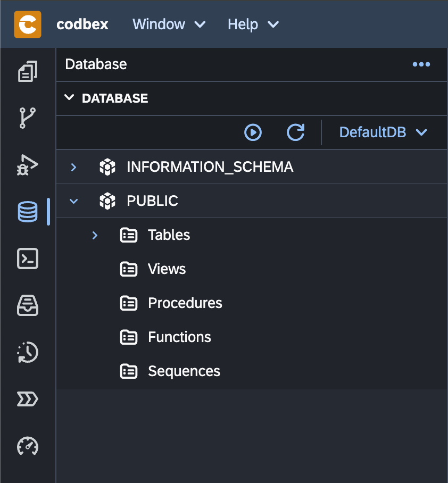Click the Procedures folder icon

pos(128,303)
